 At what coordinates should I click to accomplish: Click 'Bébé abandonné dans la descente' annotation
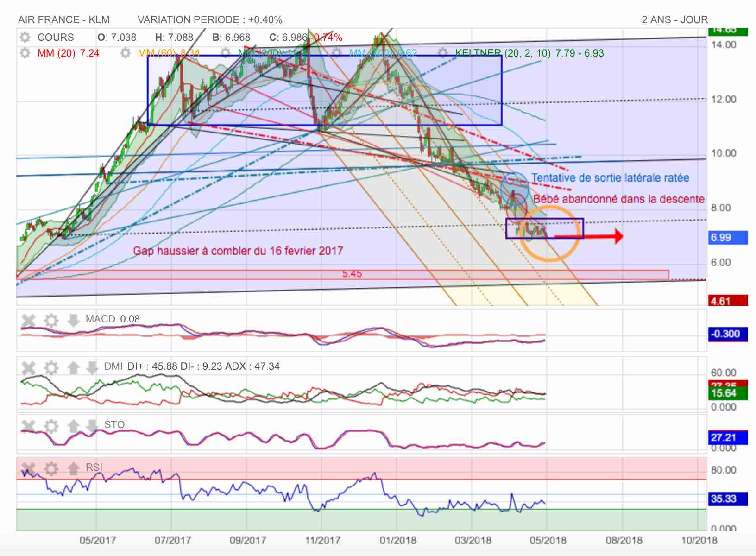tap(619, 199)
